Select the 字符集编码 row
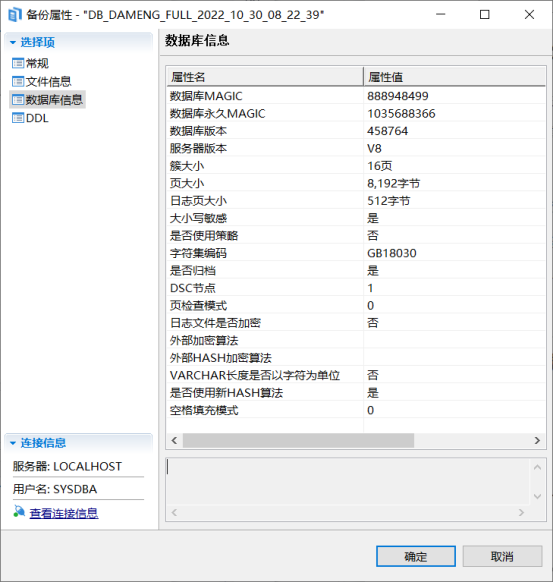Screen dimensions: 554x583 point(356,253)
